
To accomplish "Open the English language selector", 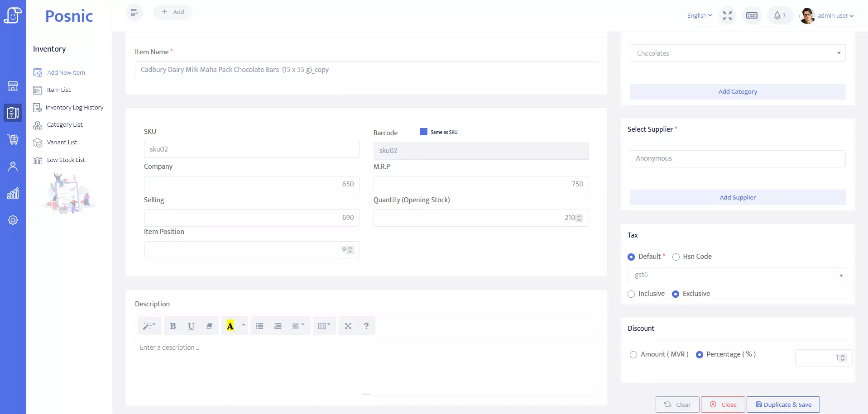I will coord(699,16).
